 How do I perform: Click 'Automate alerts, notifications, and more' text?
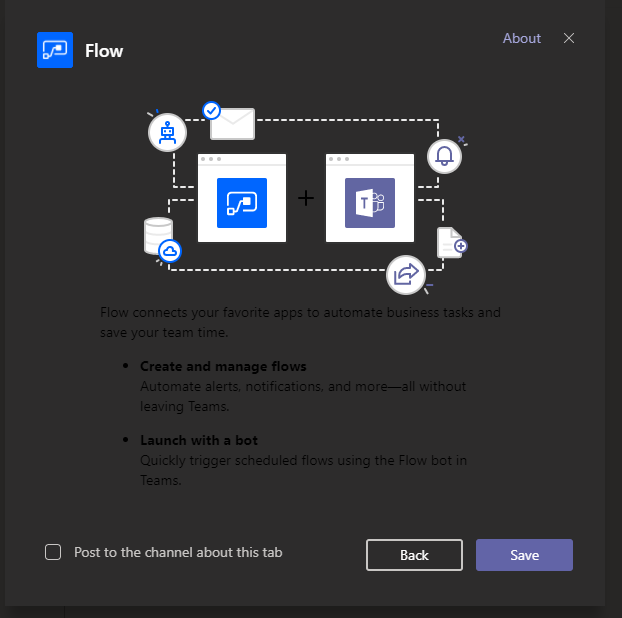pyautogui.click(x=303, y=396)
